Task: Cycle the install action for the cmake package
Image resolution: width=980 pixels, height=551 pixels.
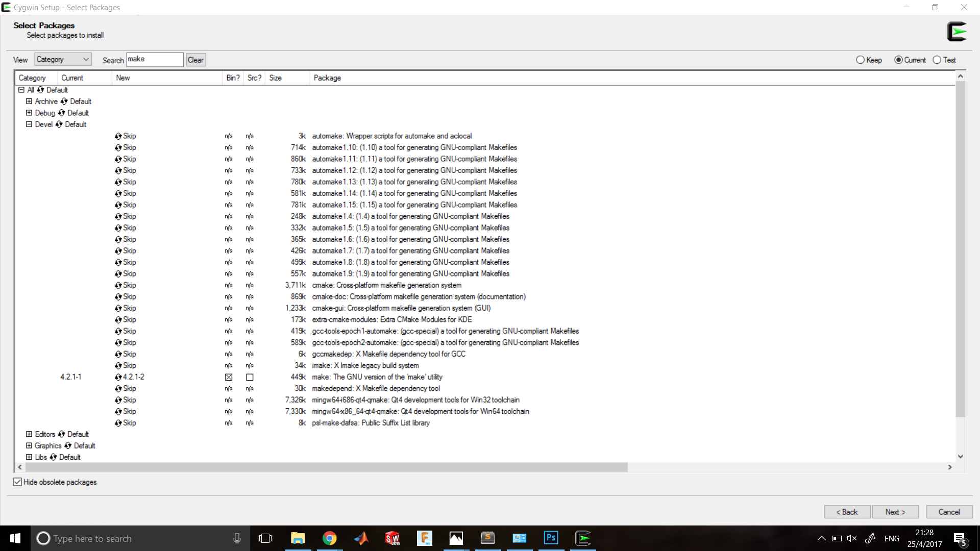Action: [x=118, y=285]
